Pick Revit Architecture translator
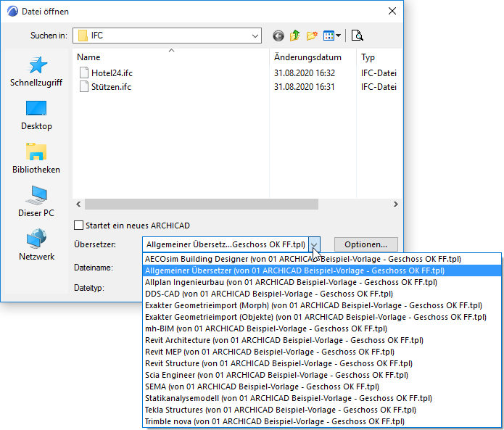The image size is (504, 430). pos(322,340)
